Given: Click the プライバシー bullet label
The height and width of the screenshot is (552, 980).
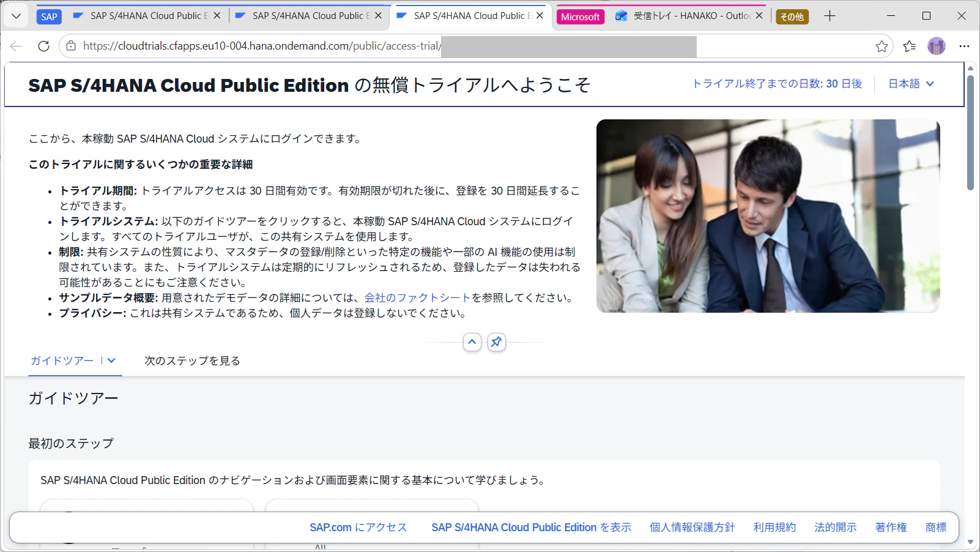Looking at the screenshot, I should point(92,313).
